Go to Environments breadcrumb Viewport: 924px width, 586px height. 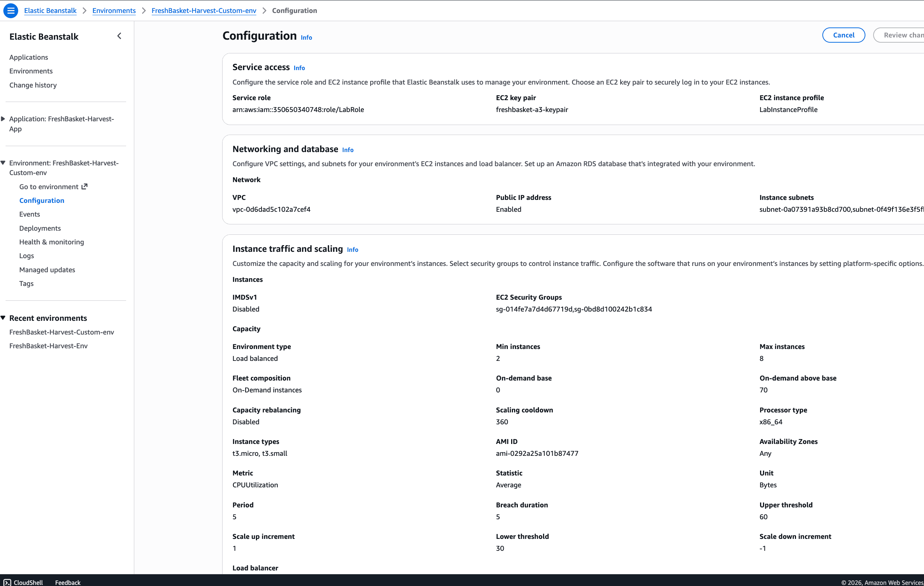point(114,10)
